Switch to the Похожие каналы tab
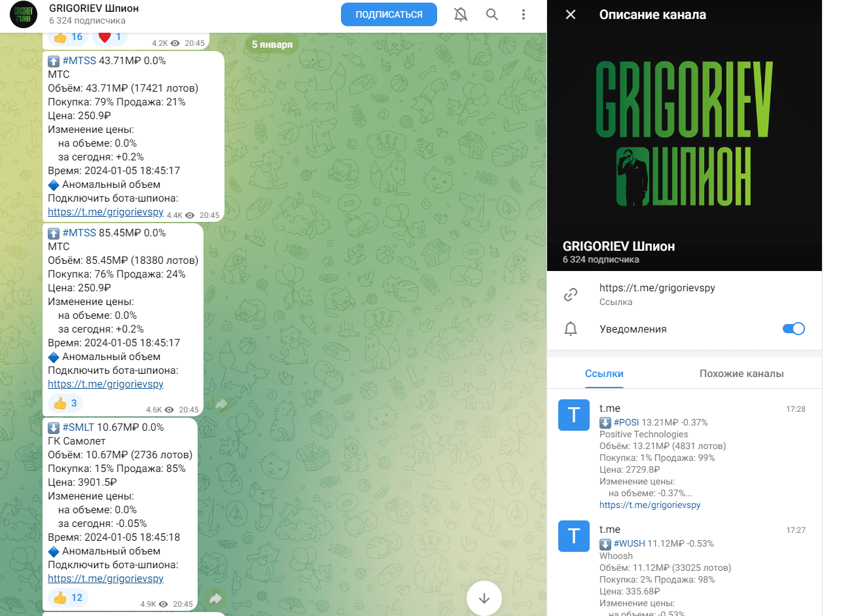Viewport: 856px width, 616px height. pyautogui.click(x=741, y=374)
